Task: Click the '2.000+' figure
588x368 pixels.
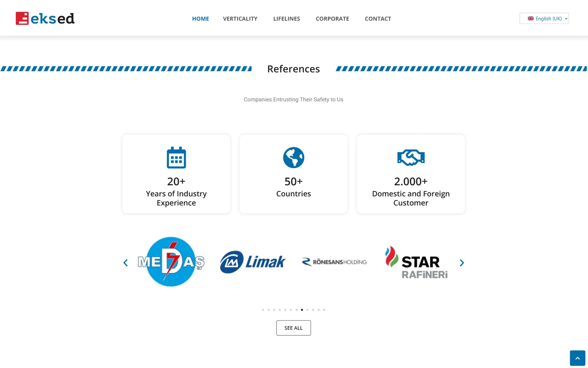Action: coord(411,181)
